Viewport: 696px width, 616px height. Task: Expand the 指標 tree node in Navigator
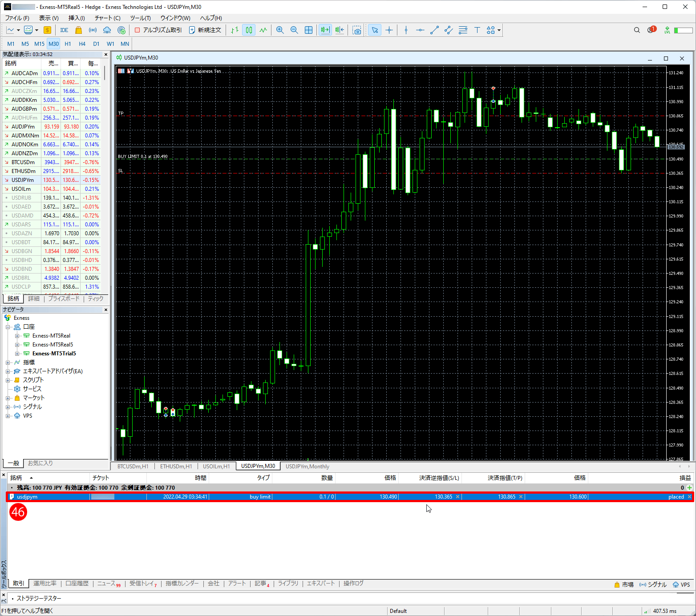pyautogui.click(x=8, y=362)
